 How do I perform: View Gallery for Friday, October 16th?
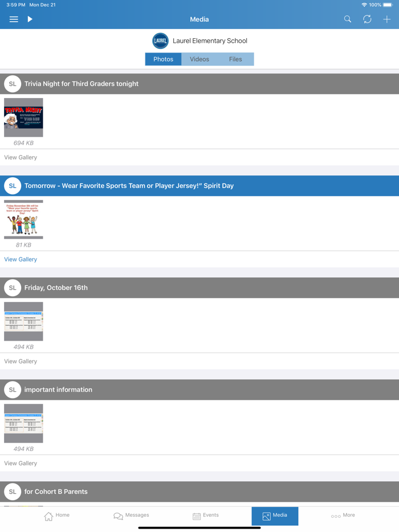click(21, 361)
